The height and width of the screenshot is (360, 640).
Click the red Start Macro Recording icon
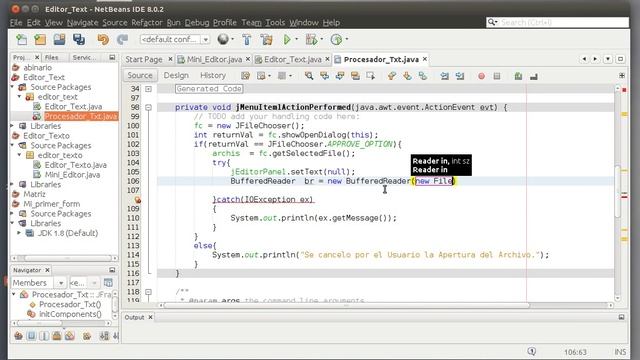coord(481,76)
